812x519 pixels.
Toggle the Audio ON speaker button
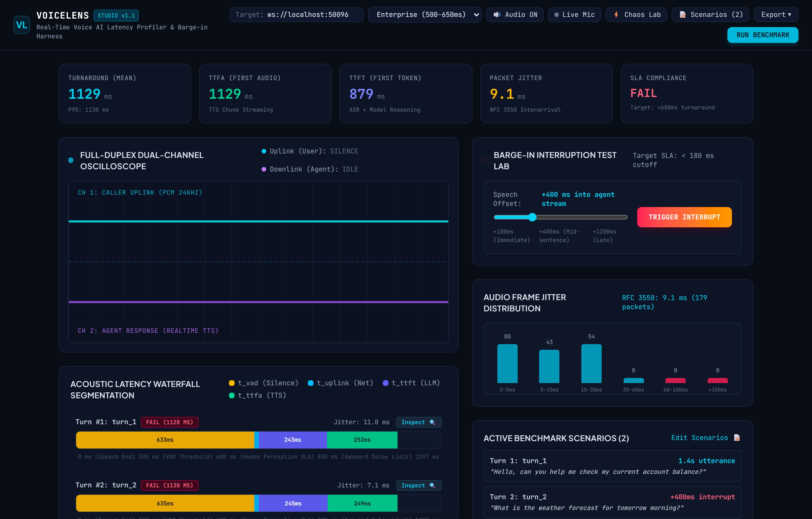(x=515, y=14)
